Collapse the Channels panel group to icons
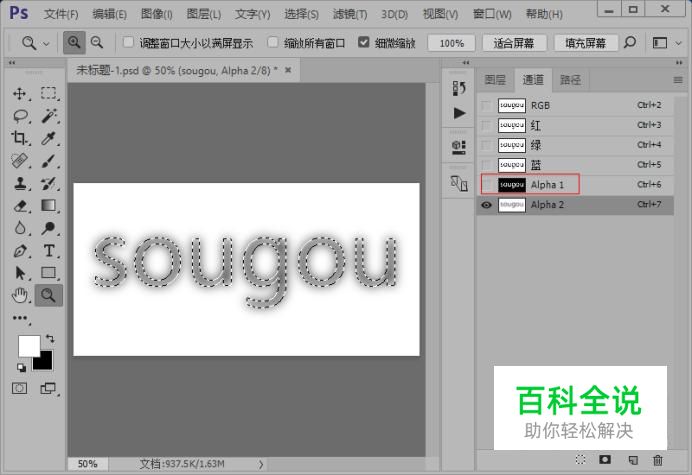 pos(679,63)
